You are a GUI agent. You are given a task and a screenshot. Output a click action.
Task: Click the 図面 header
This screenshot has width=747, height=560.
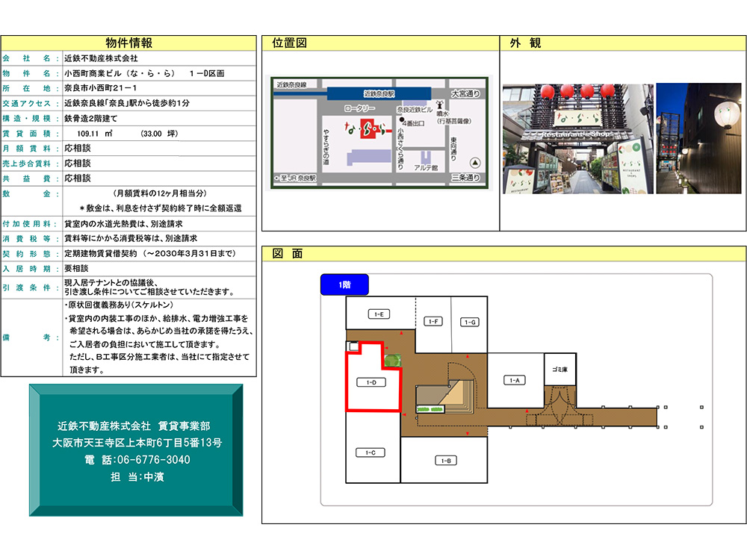288,253
